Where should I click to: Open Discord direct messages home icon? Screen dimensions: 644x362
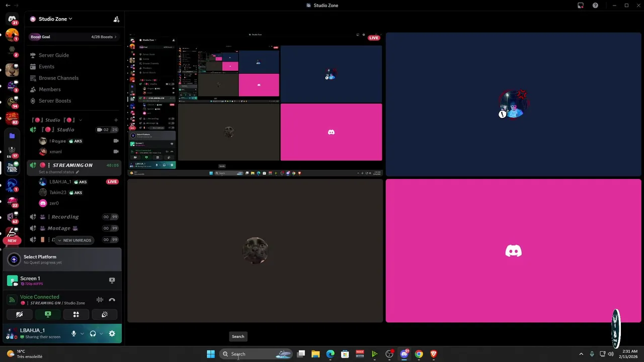point(12,19)
